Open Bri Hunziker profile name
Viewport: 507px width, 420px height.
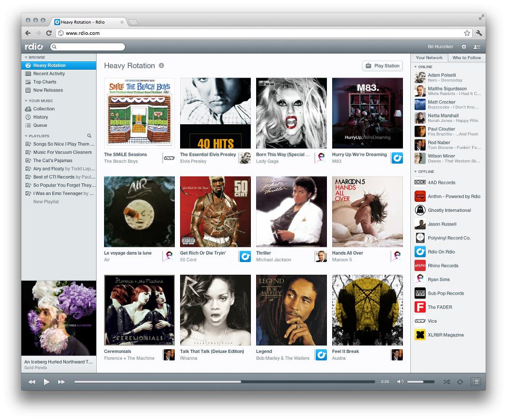click(x=440, y=46)
